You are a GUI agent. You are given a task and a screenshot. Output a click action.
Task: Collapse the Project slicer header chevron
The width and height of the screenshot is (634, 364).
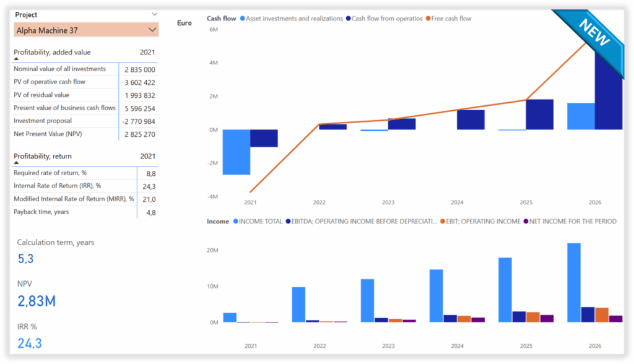point(154,14)
